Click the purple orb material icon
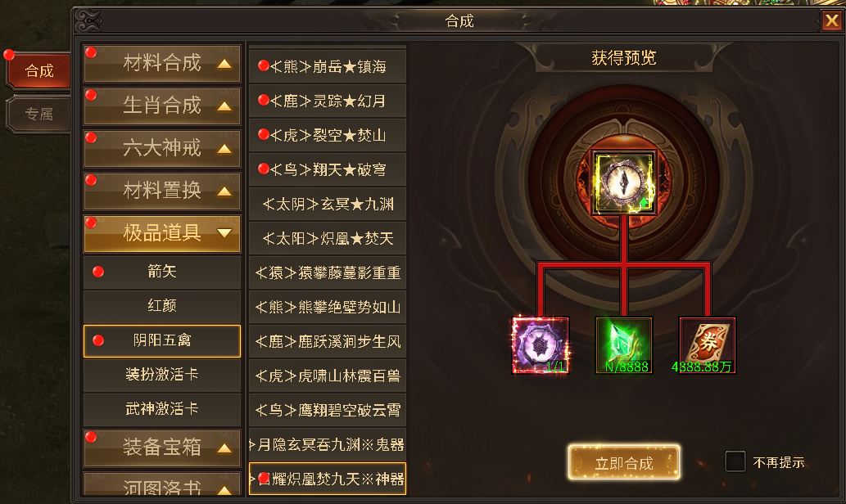The height and width of the screenshot is (504, 846). tap(540, 345)
